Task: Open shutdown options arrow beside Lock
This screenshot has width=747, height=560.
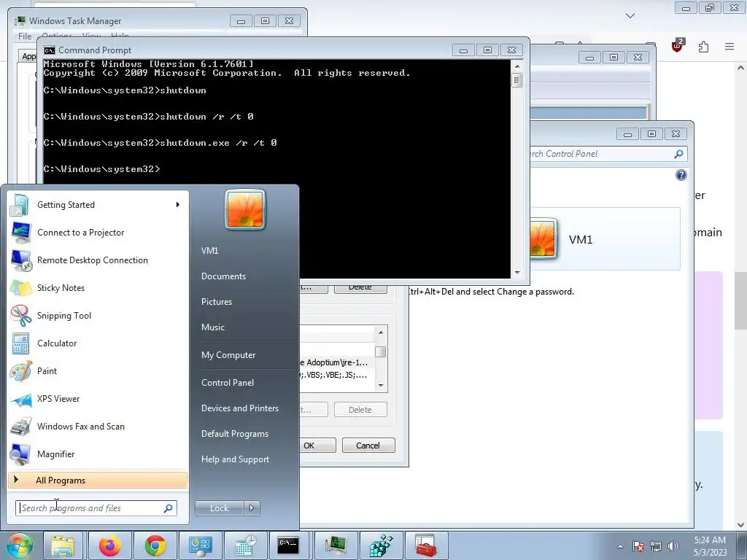Action: pos(252,508)
